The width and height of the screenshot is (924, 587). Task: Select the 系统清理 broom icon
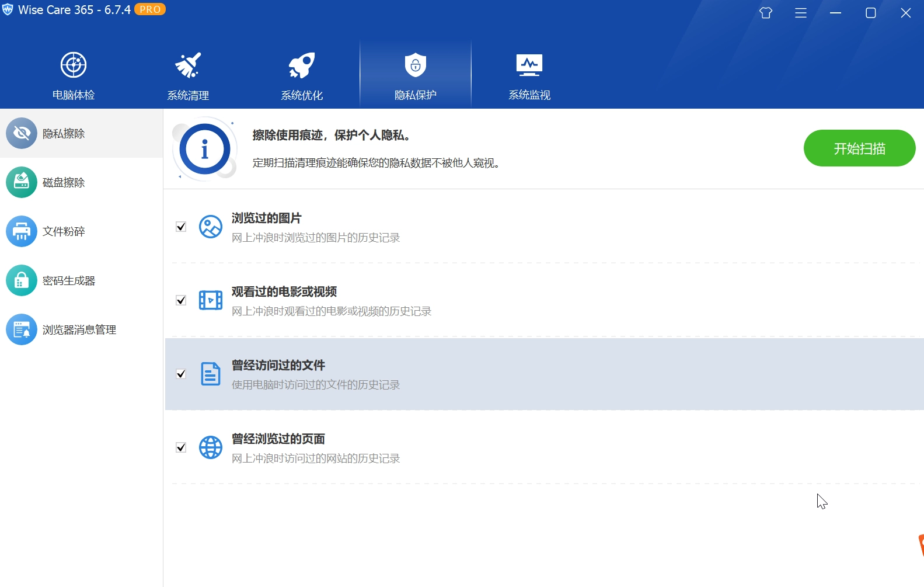(x=188, y=65)
